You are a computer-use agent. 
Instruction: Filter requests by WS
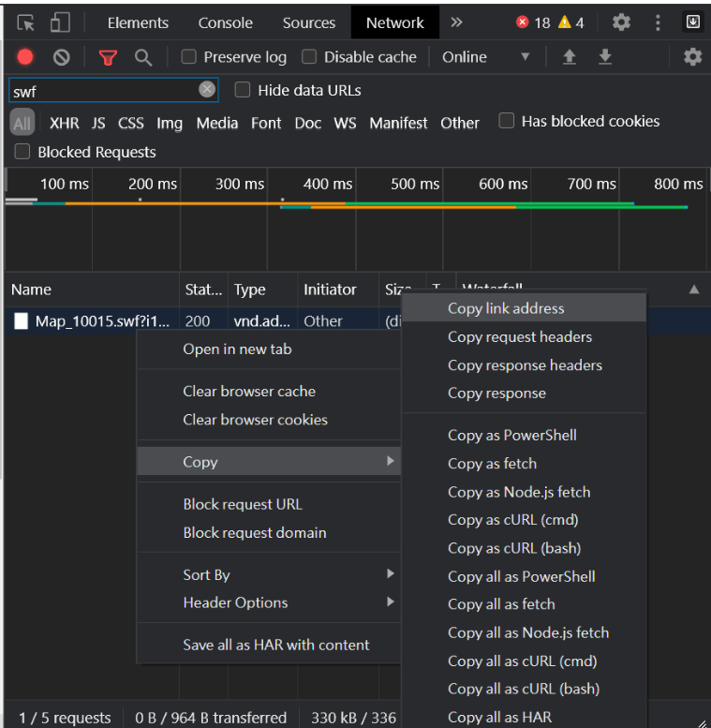(x=345, y=123)
